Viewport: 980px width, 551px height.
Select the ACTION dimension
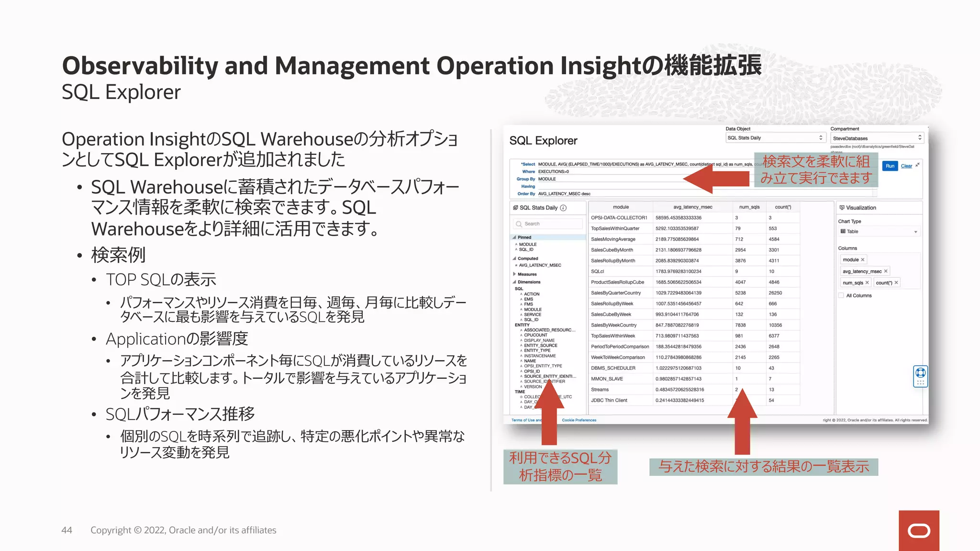coord(531,294)
